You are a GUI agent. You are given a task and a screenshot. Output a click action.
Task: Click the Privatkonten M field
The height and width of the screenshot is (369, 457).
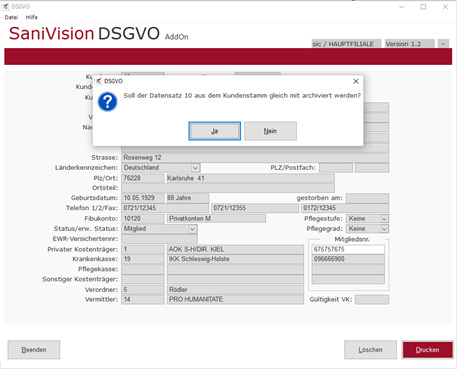click(216, 219)
